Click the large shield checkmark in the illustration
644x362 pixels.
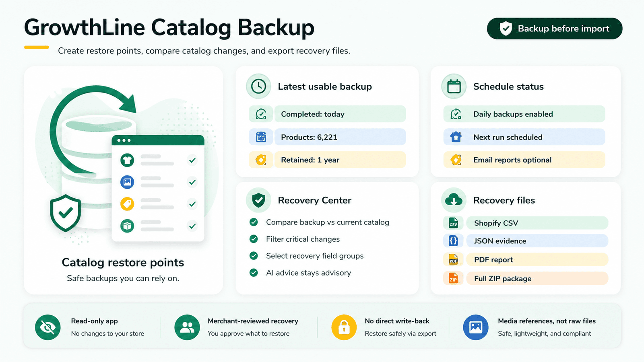pyautogui.click(x=66, y=213)
